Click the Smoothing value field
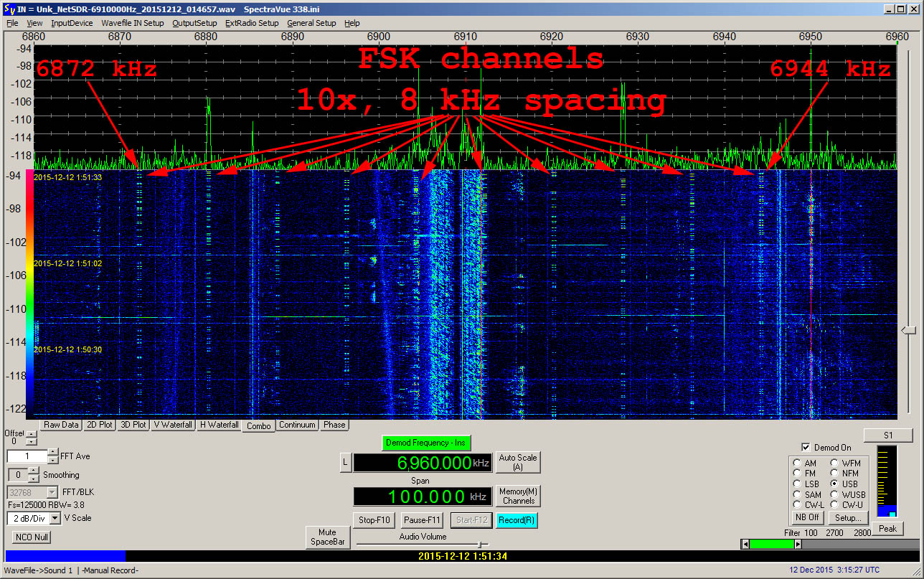 point(18,475)
